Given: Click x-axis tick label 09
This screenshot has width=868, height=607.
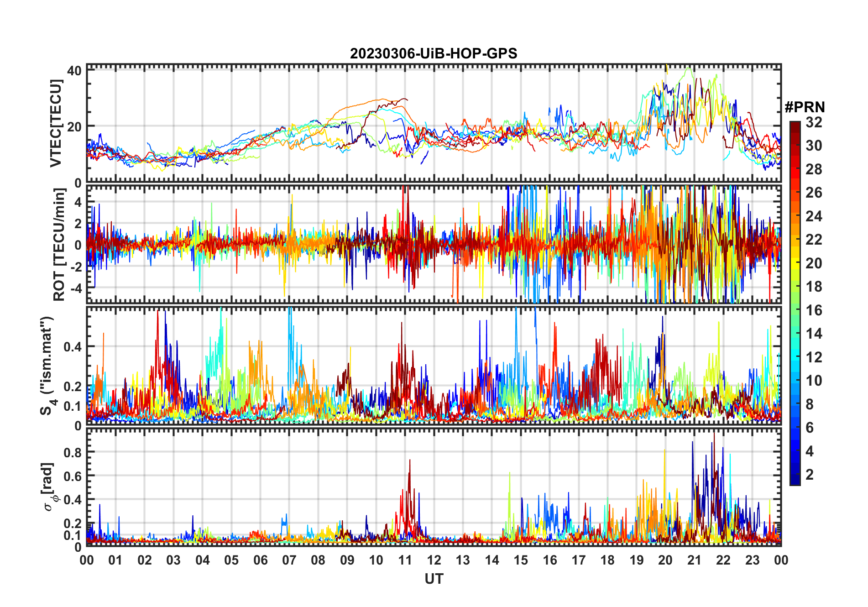Looking at the screenshot, I should coord(347,560).
